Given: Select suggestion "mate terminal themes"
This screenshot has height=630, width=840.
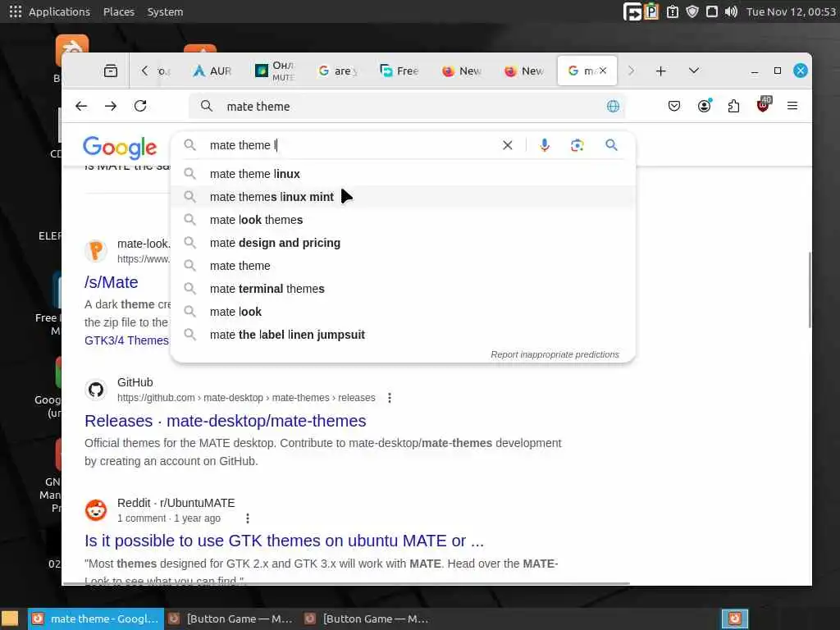Looking at the screenshot, I should pyautogui.click(x=403, y=289).
